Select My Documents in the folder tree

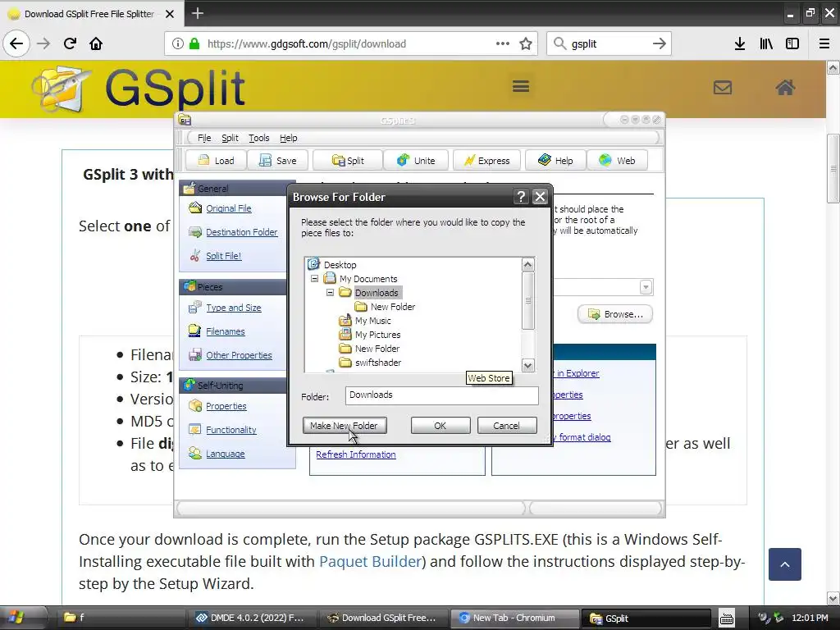(368, 279)
